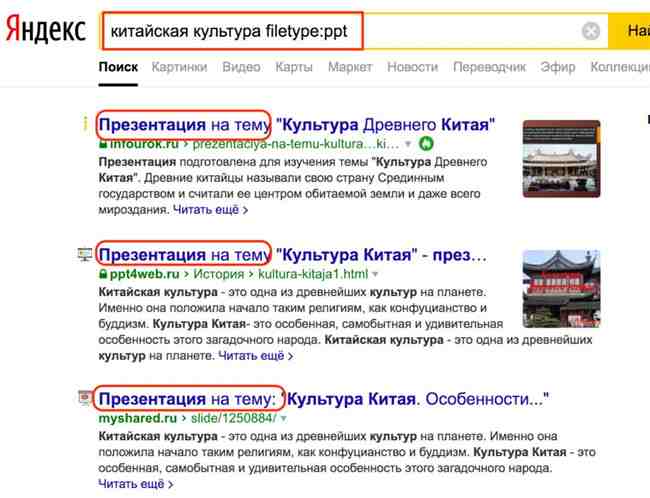Viewport: 650px width, 498px height.
Task: Open the Эфир tab
Action: coord(558,67)
